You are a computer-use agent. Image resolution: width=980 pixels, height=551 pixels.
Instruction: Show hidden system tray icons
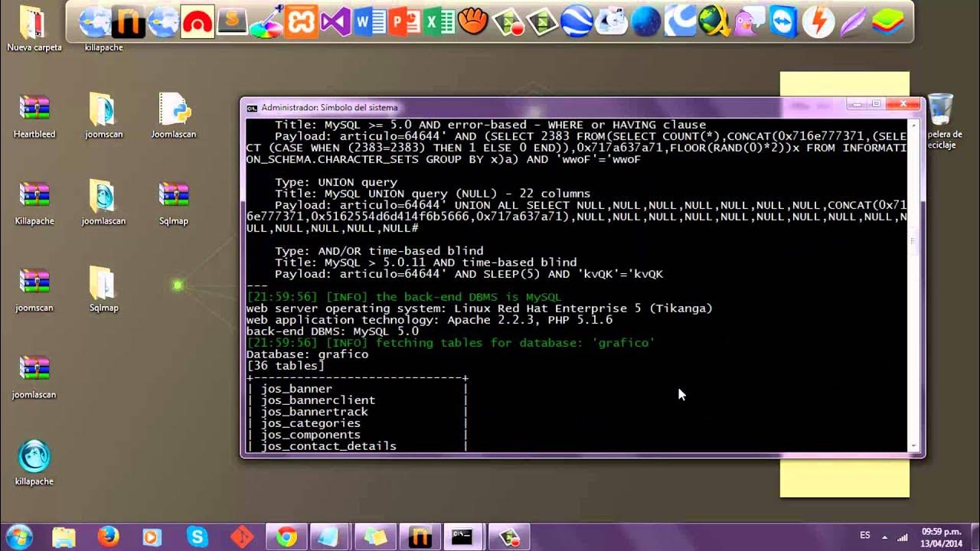coord(884,537)
